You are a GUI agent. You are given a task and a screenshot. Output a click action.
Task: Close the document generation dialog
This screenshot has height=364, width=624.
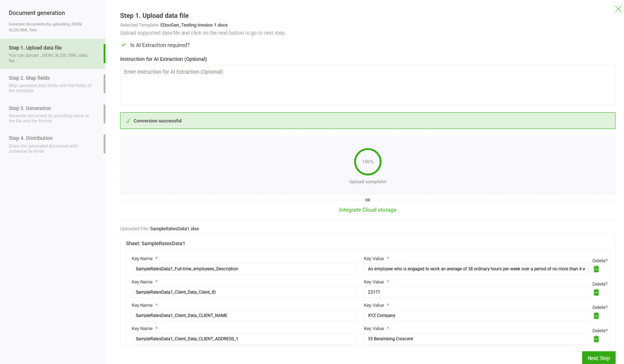click(x=618, y=9)
